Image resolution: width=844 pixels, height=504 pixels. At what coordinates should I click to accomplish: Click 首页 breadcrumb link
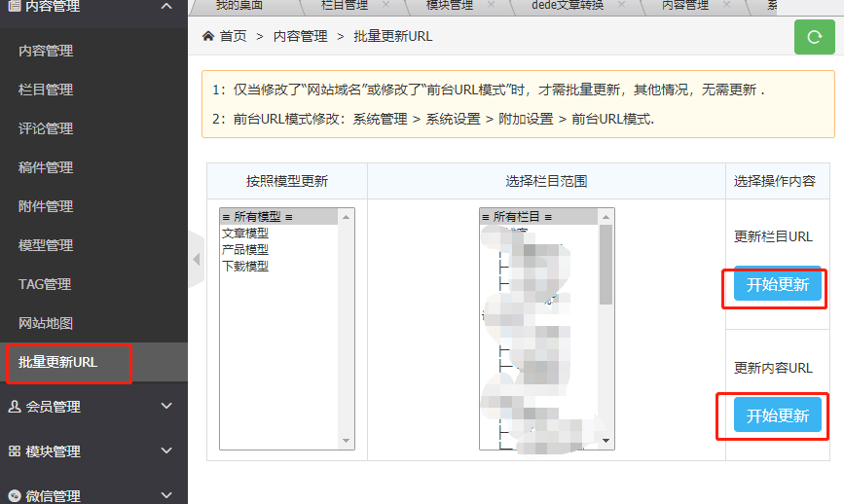click(233, 36)
